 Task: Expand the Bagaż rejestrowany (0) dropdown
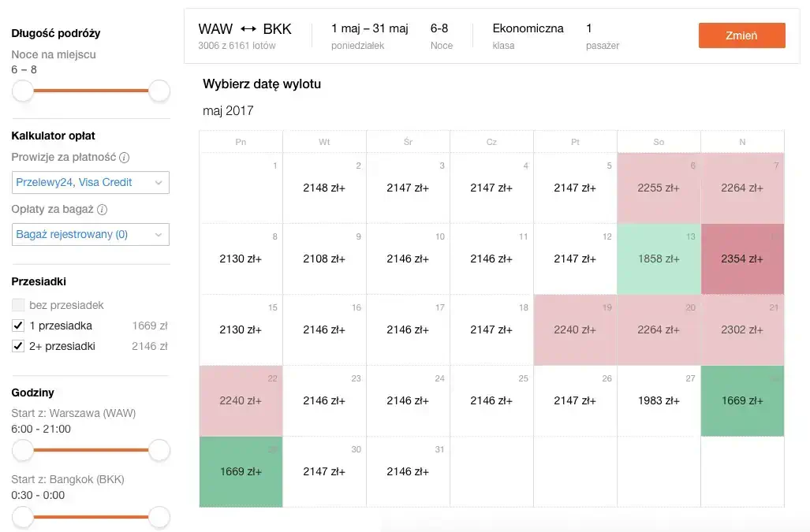(x=91, y=234)
